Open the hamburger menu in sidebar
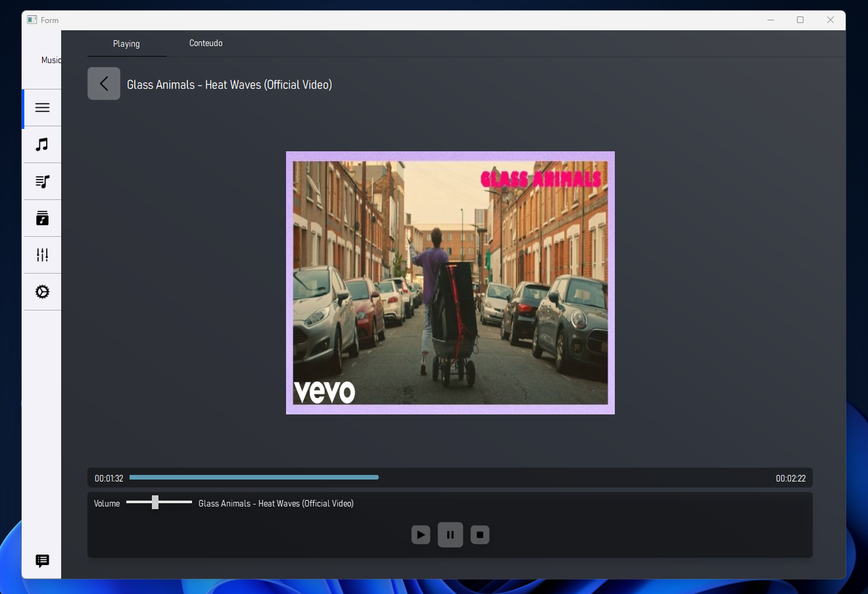 [x=42, y=108]
